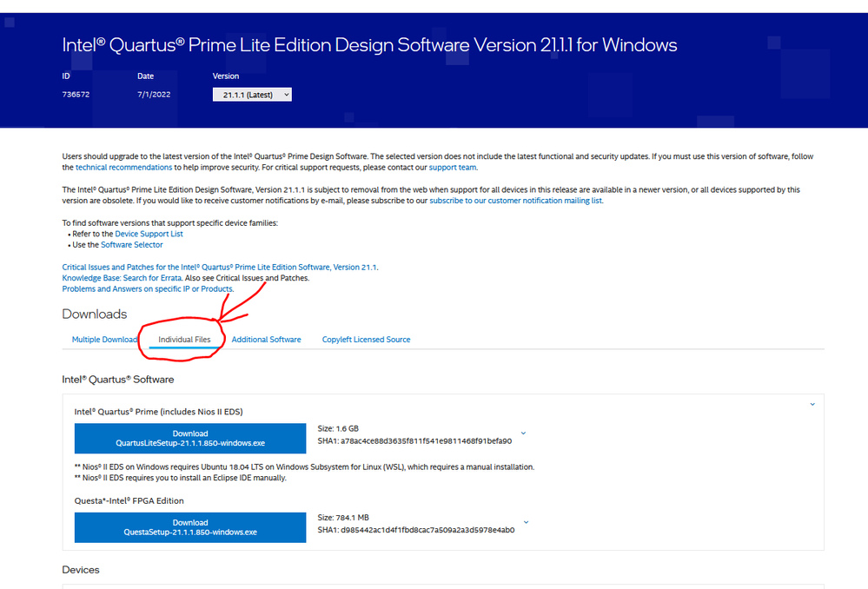Click the Nios II EDS Ubuntu 18.04 LTS note
The height and width of the screenshot is (589, 868).
click(304, 467)
